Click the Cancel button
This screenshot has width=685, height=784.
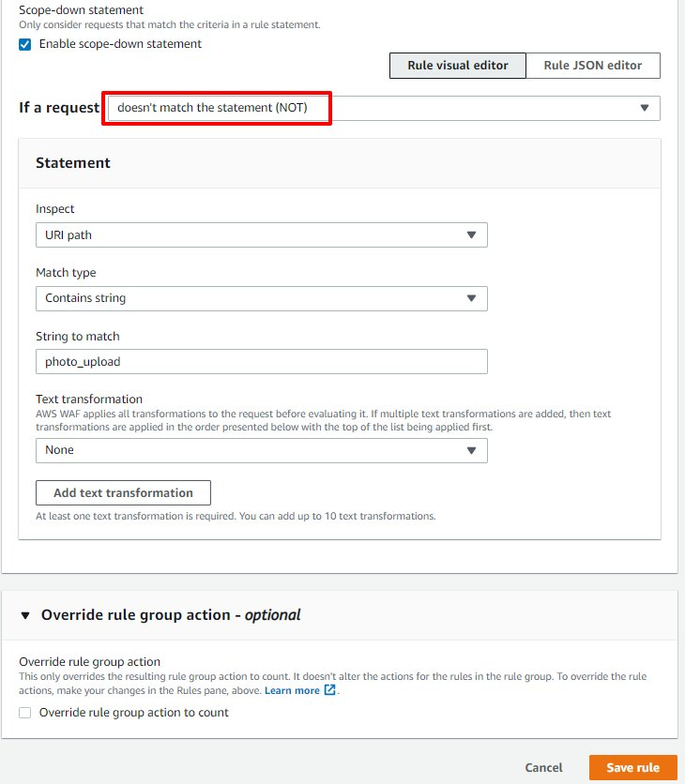[544, 767]
